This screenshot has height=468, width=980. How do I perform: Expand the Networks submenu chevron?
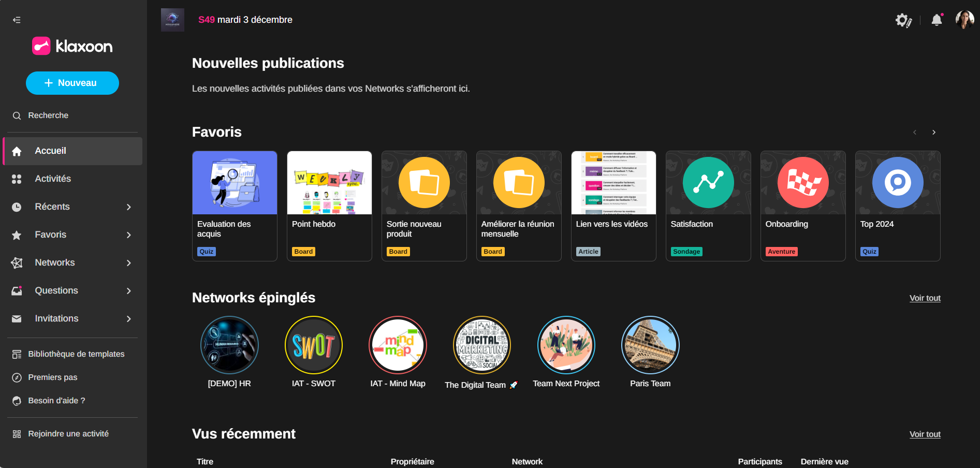pos(129,263)
